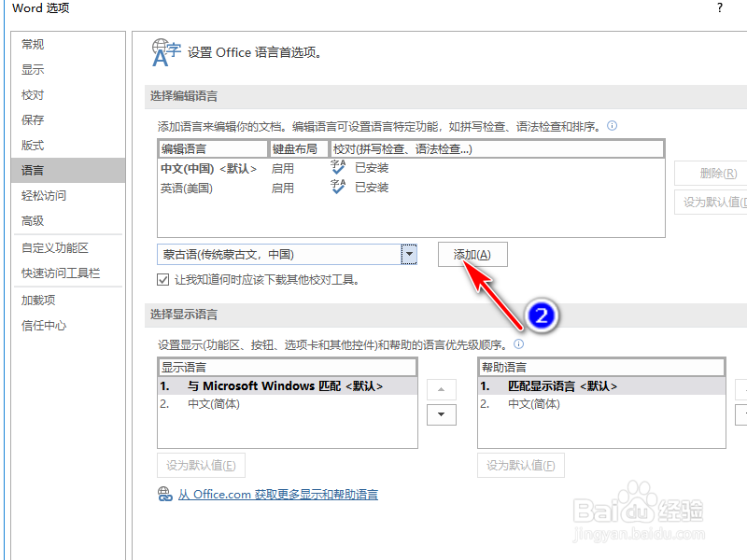Click the help question mark icon
This screenshot has width=747, height=560.
(719, 8)
